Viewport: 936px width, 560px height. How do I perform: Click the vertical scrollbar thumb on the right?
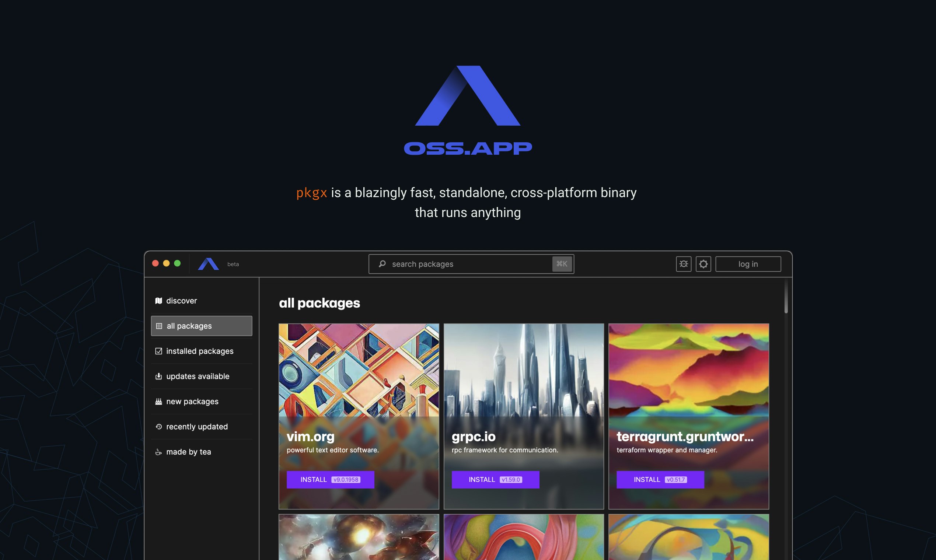(786, 297)
